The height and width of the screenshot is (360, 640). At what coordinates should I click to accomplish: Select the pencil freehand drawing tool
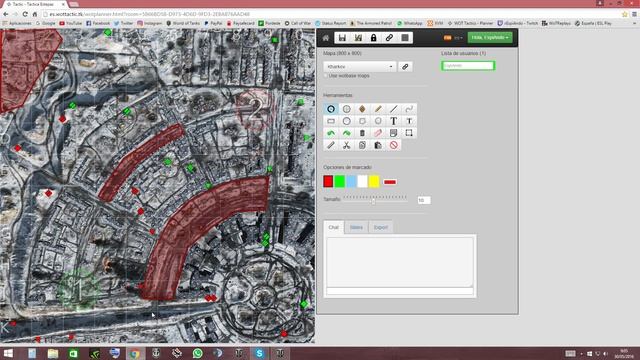pos(378,109)
